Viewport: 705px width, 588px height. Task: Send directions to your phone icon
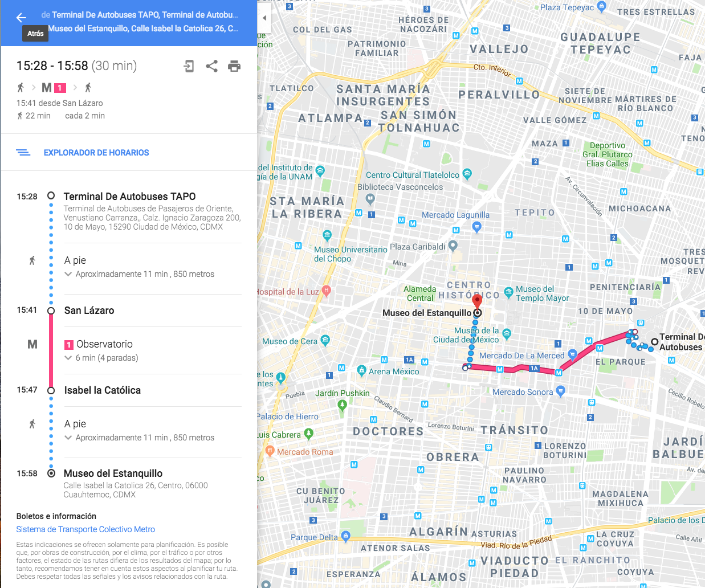click(x=189, y=66)
